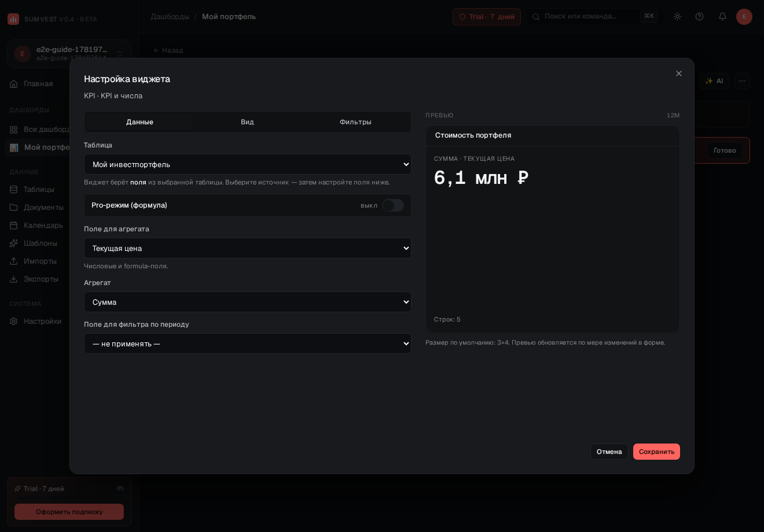Click the search or command field

pos(593,16)
